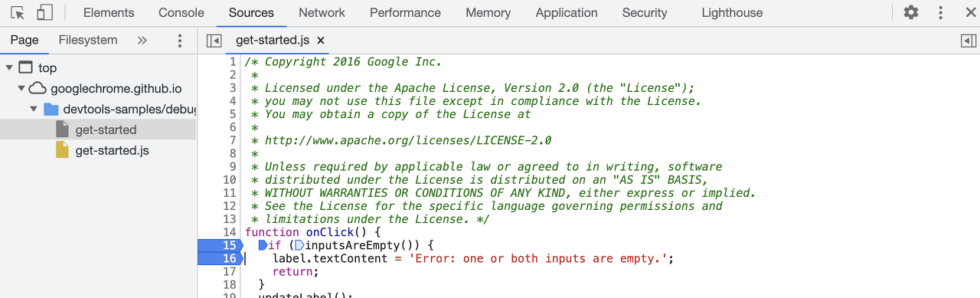Select the get-started file in the tree

[98, 129]
